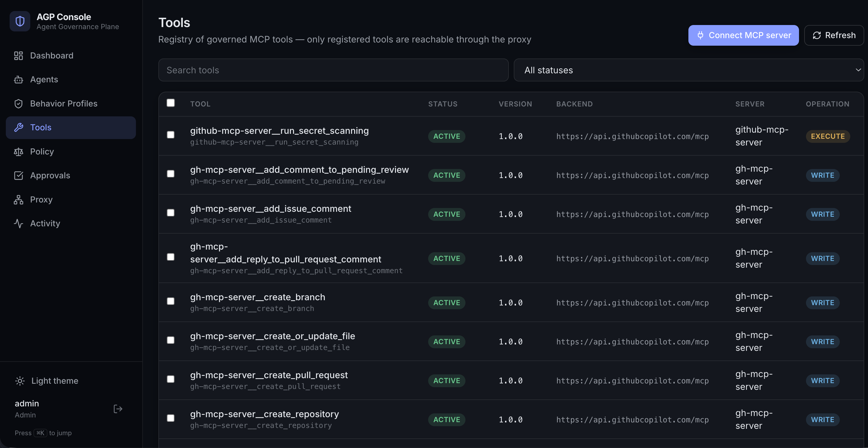Click the AGP Console shield logo
The height and width of the screenshot is (448, 868).
click(x=20, y=21)
